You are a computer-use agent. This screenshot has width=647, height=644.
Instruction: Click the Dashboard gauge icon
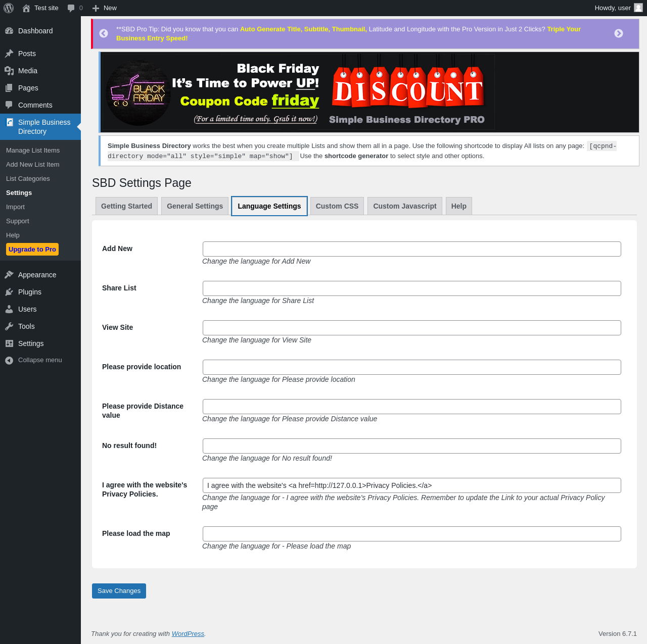click(x=9, y=31)
